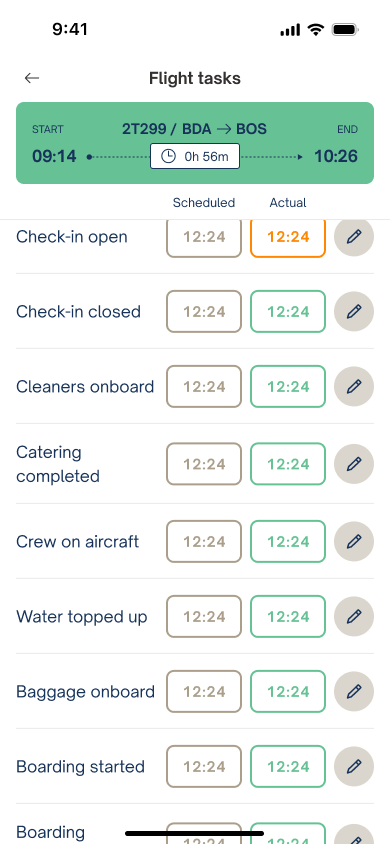
Task: Edit the Cleaners onboard task
Action: tap(353, 386)
